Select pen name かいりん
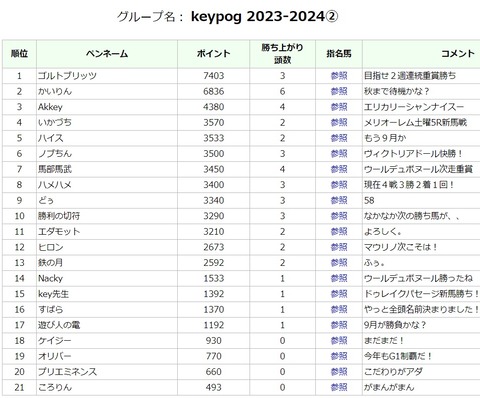This screenshot has width=480, height=398. tap(55, 91)
